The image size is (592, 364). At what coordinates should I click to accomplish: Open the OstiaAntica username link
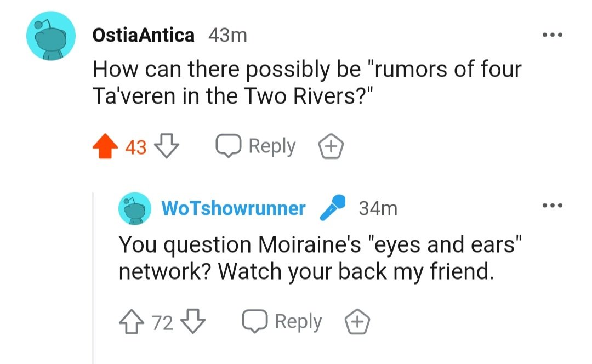(144, 36)
